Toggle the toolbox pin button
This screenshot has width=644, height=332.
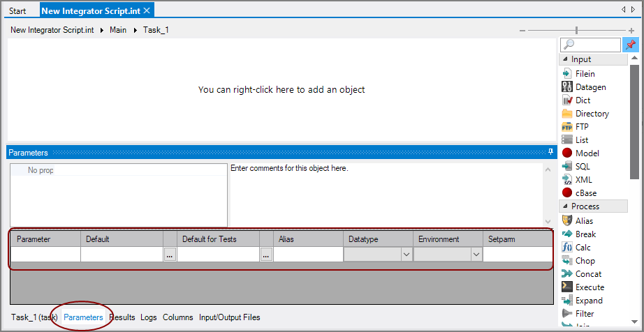coord(631,45)
